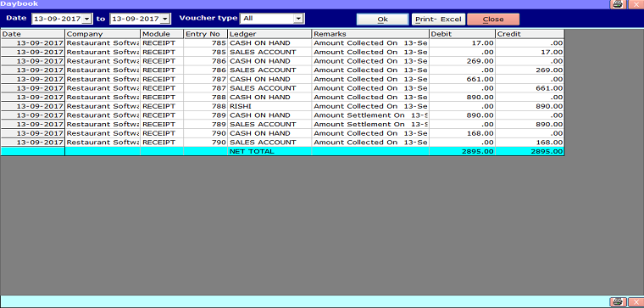Select the SALES ACCOUNT ledger cell for entry 785

pos(269,52)
